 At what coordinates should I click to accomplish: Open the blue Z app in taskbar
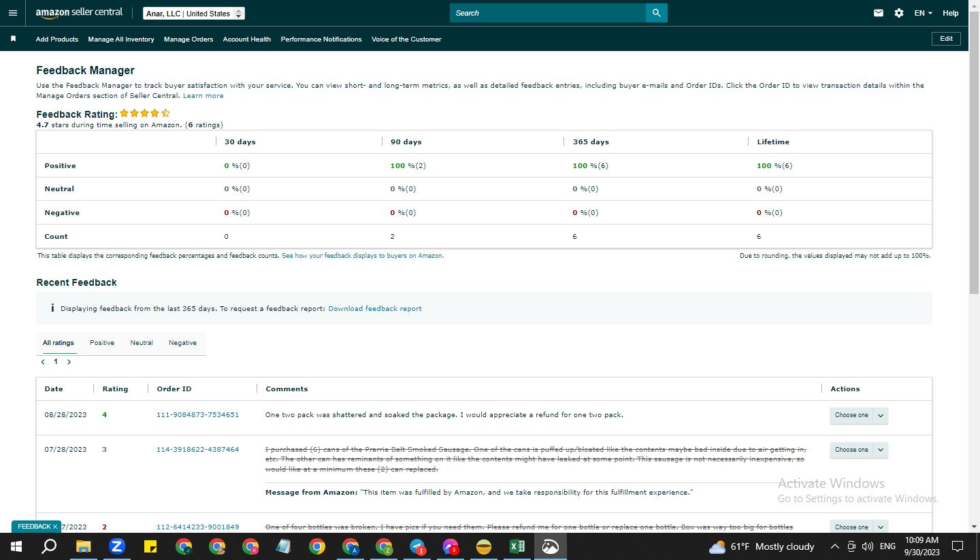click(x=116, y=546)
